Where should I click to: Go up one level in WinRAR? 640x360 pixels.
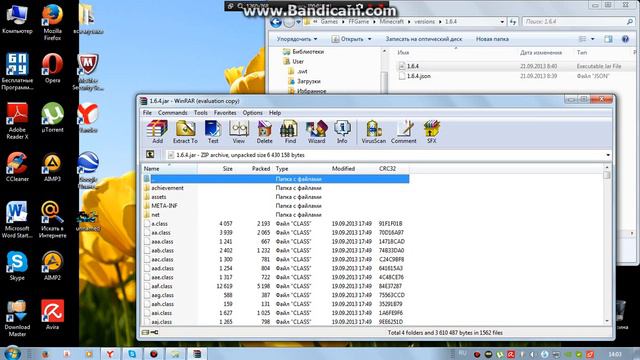[150, 155]
